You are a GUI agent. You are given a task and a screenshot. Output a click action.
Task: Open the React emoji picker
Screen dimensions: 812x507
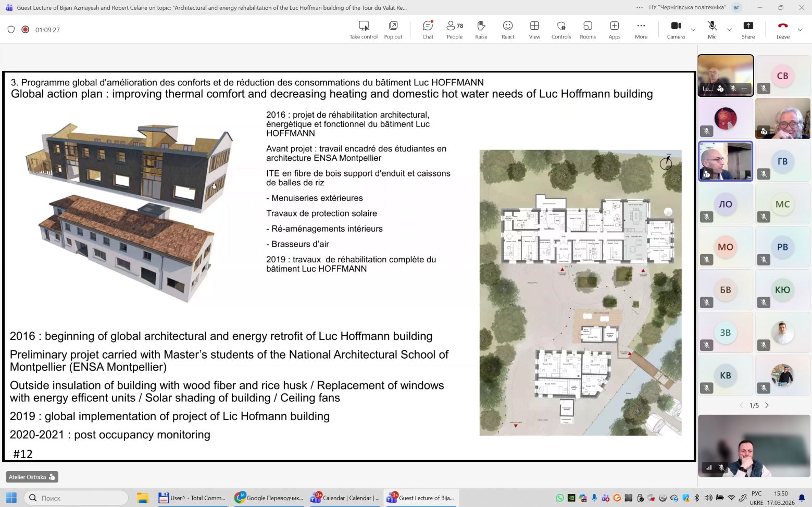[x=507, y=30]
